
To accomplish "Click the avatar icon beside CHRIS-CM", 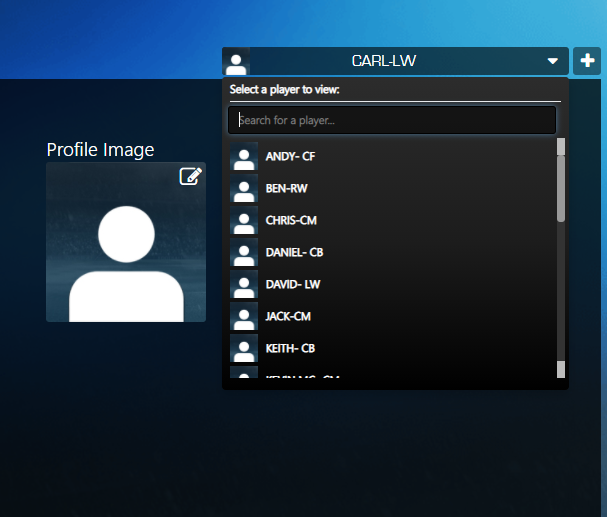I will pos(244,220).
